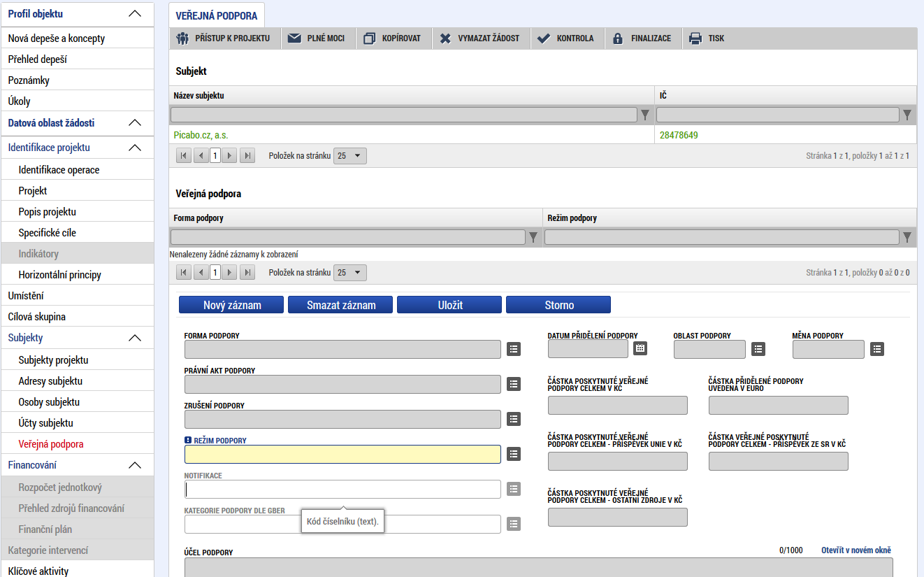The height and width of the screenshot is (577, 924).
Task: Open list picker for Měna podpory
Action: point(877,349)
